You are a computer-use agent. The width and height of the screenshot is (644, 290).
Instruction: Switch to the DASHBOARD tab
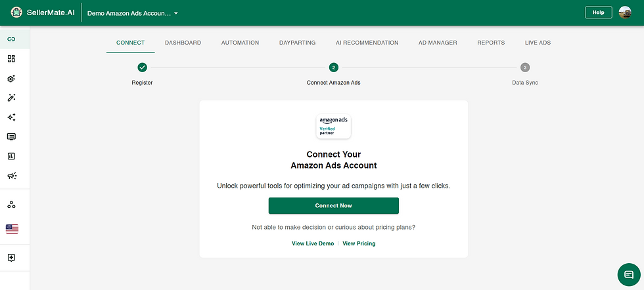[183, 43]
